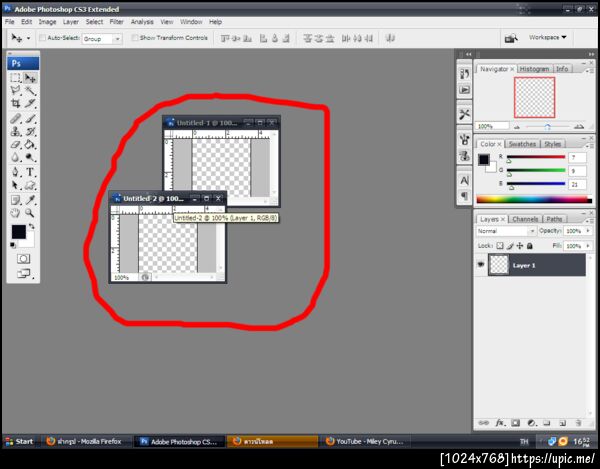Viewport: 600px width, 469px height.
Task: Select the Brush tool
Action: coord(30,119)
